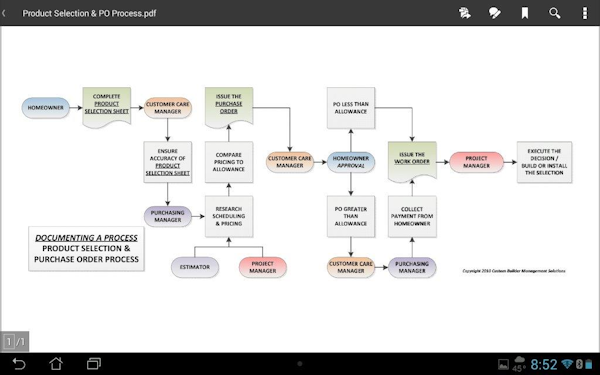Tap the 8:52 clock in status bar
Screen dimensions: 600x375
tap(543, 364)
